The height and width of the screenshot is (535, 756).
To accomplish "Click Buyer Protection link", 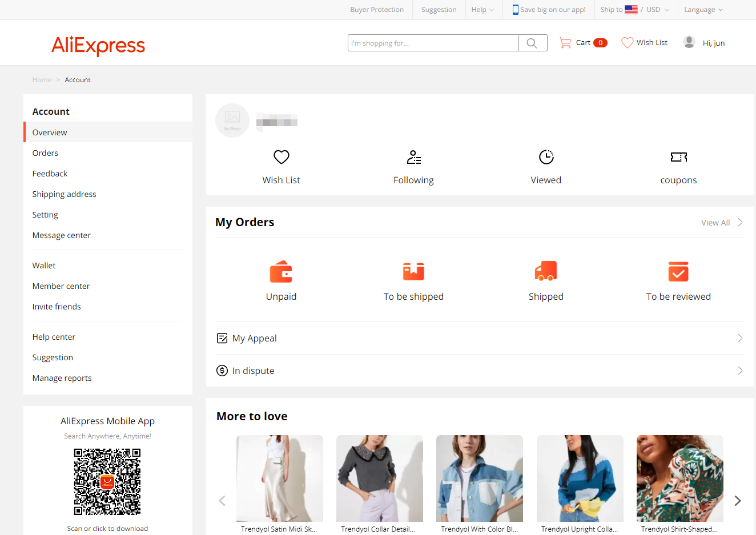I will pyautogui.click(x=377, y=10).
